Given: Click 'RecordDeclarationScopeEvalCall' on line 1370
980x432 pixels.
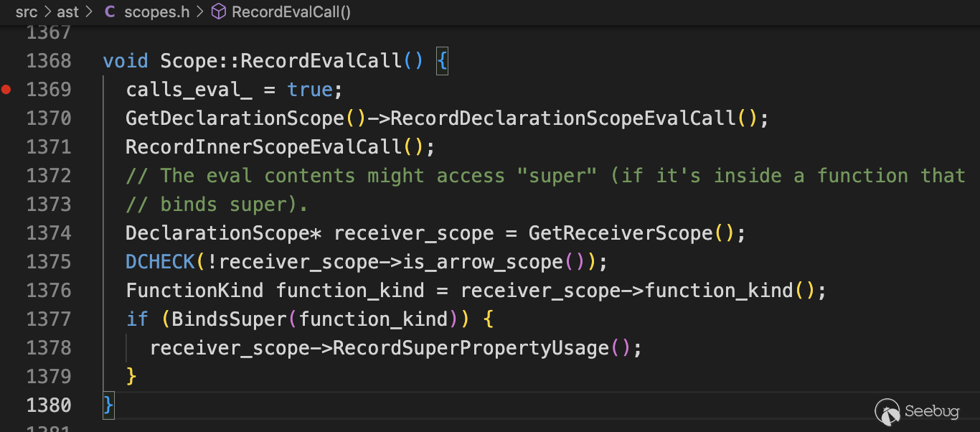Looking at the screenshot, I should [x=564, y=118].
